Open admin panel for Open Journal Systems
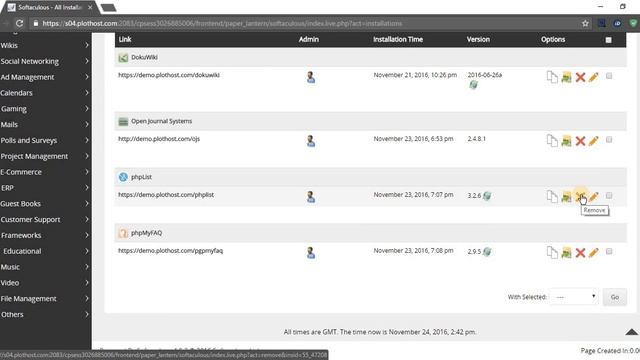The height and width of the screenshot is (360, 640). (311, 141)
